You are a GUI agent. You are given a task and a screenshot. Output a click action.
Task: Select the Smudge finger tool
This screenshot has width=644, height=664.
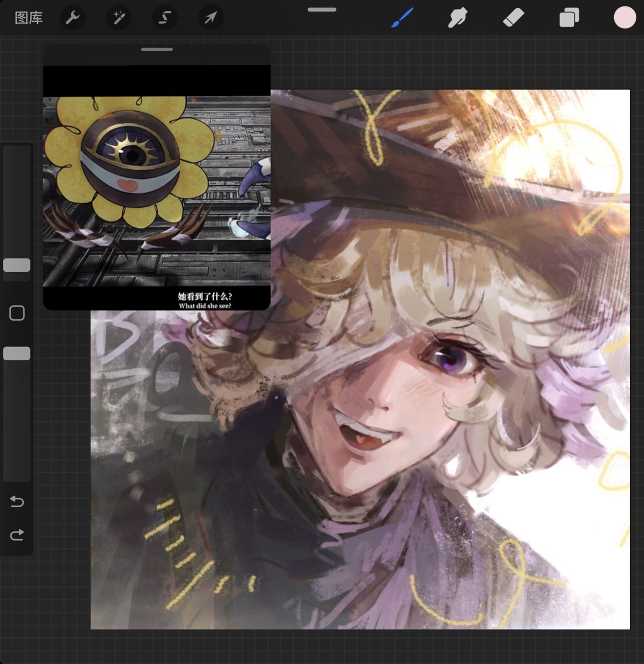458,18
